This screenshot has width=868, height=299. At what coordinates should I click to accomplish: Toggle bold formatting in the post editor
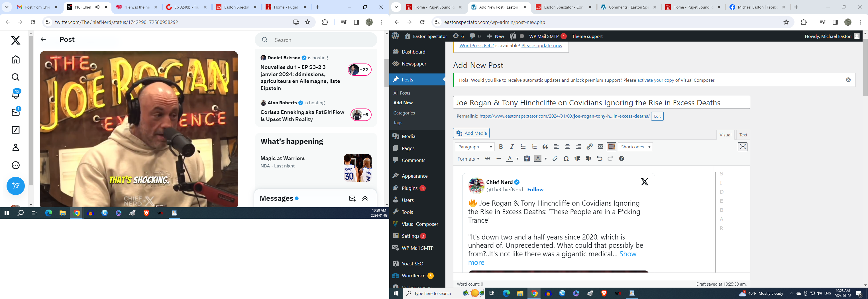501,147
